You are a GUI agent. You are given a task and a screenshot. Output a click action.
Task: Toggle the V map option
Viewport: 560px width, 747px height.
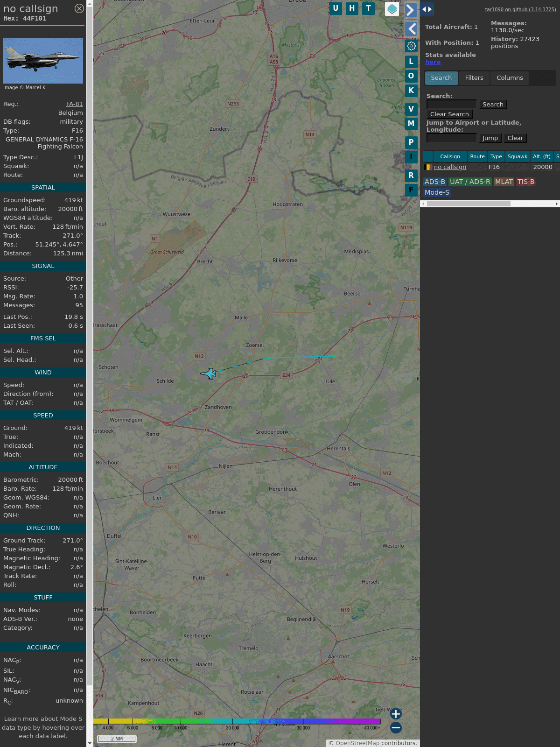click(x=411, y=109)
